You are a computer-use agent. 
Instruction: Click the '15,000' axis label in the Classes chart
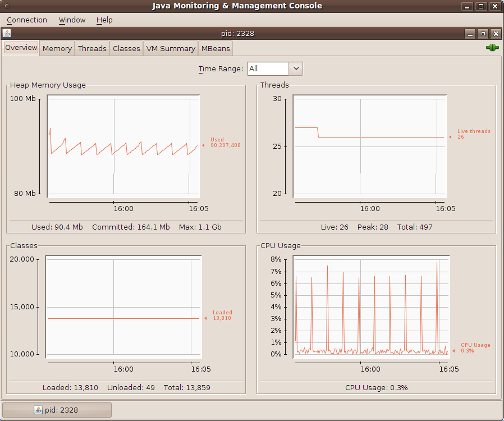pyautogui.click(x=22, y=306)
